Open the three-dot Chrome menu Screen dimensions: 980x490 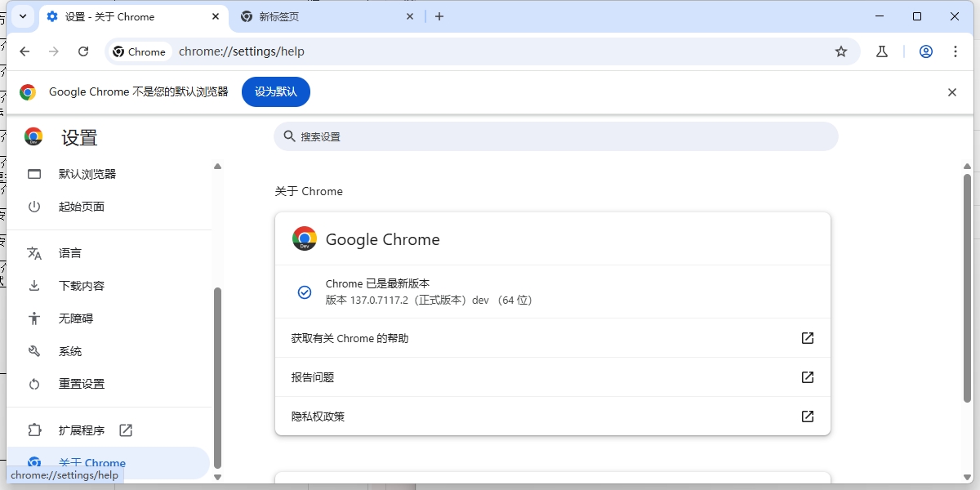(x=955, y=51)
